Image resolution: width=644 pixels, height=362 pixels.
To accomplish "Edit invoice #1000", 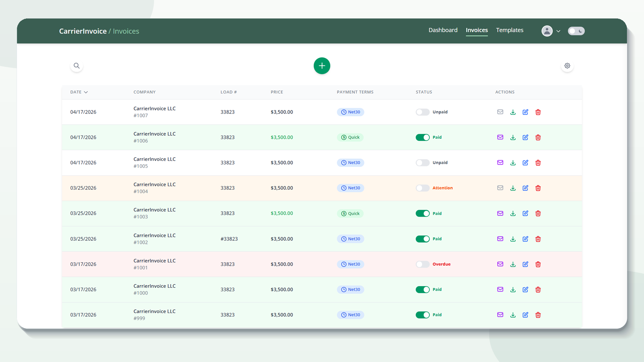I will [525, 290].
